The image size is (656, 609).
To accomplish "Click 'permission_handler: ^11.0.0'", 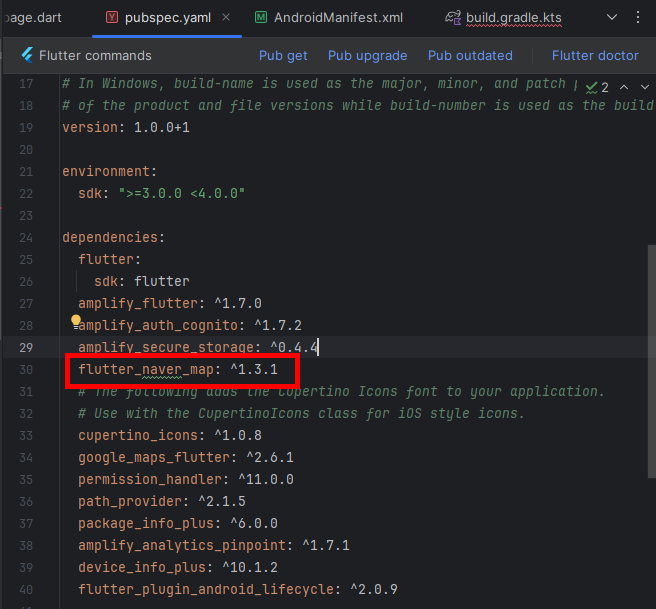I will click(x=186, y=479).
